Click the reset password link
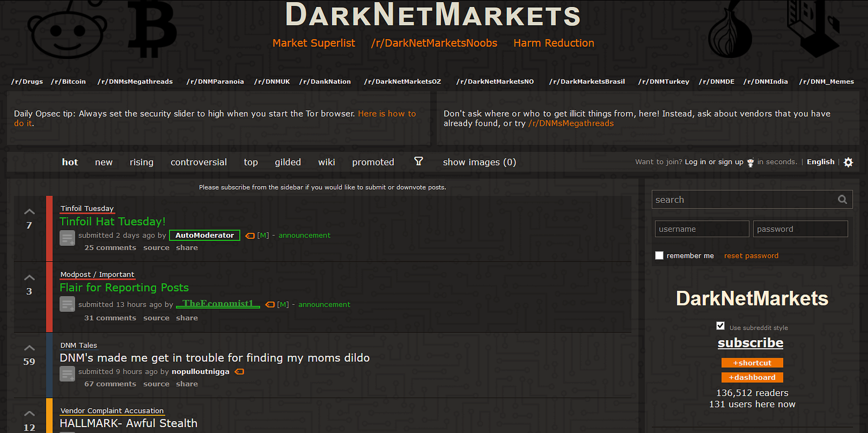 (x=751, y=256)
